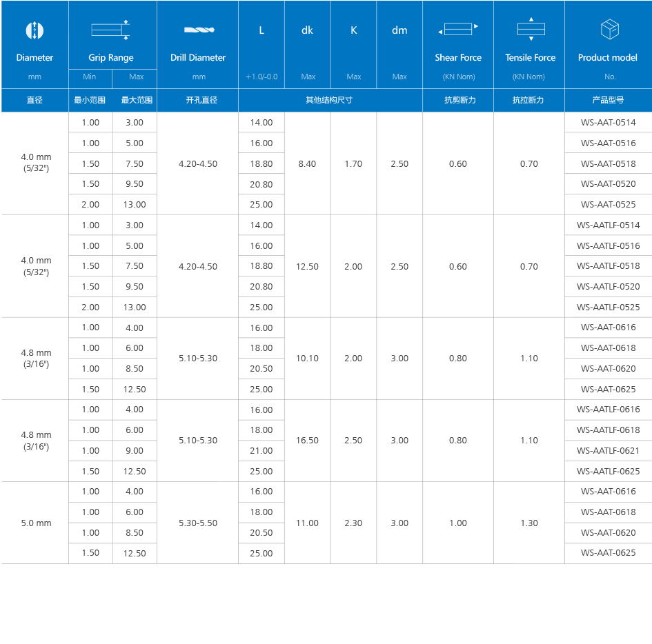Viewport: 652px width, 644px height.
Task: Click the 最大范围 sub-header
Action: (x=135, y=100)
